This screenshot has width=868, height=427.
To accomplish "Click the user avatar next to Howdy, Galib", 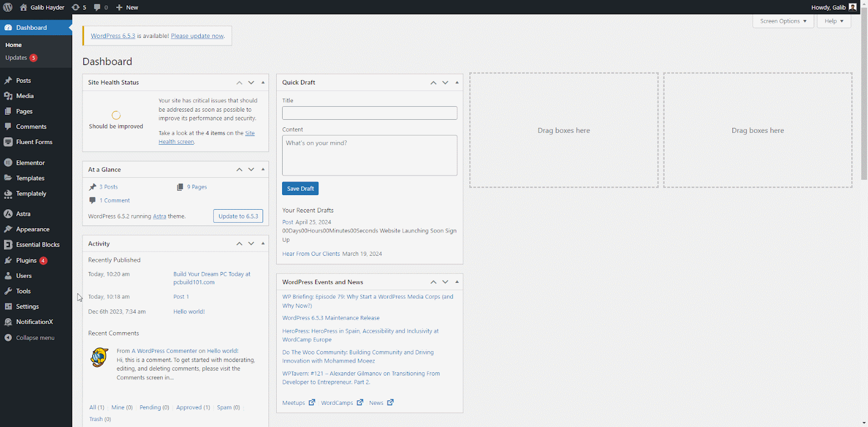I will pos(852,7).
